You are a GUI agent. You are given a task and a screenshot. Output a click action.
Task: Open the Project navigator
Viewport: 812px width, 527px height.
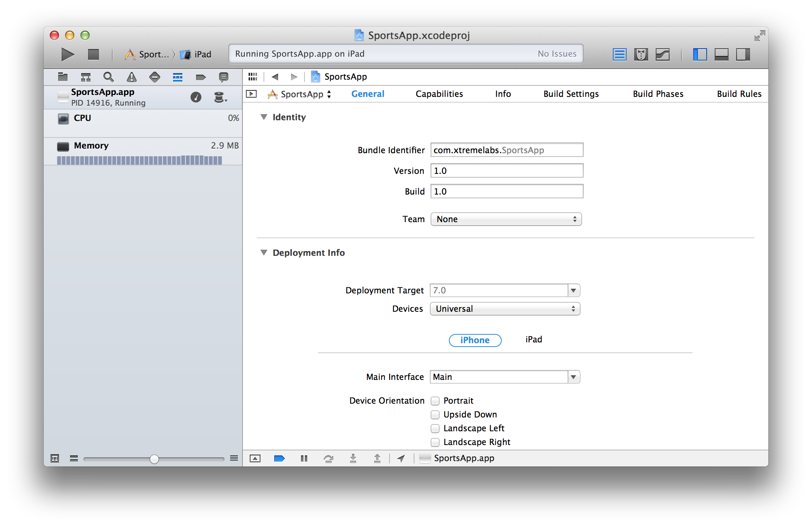coord(62,77)
